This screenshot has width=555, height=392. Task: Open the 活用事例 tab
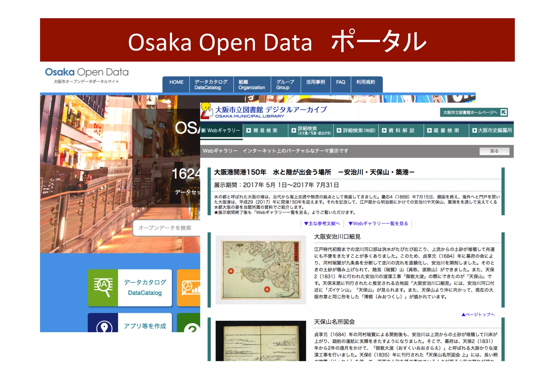pos(315,84)
